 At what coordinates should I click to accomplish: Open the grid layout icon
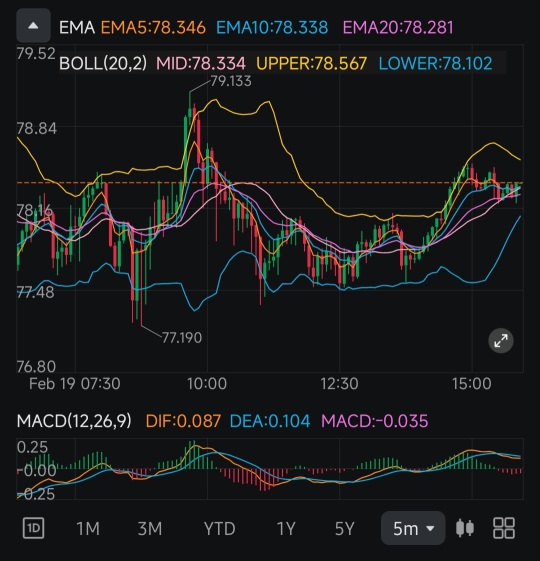click(504, 528)
